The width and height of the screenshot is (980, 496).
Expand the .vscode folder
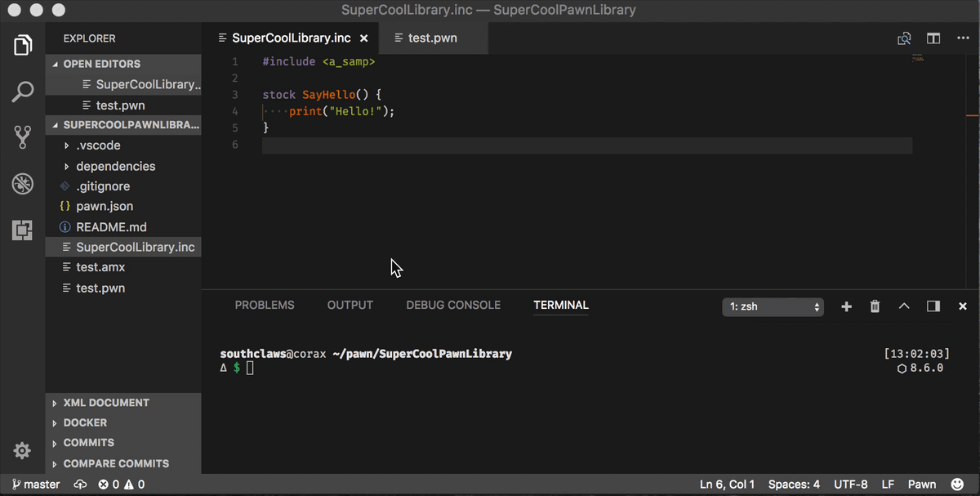point(123,145)
